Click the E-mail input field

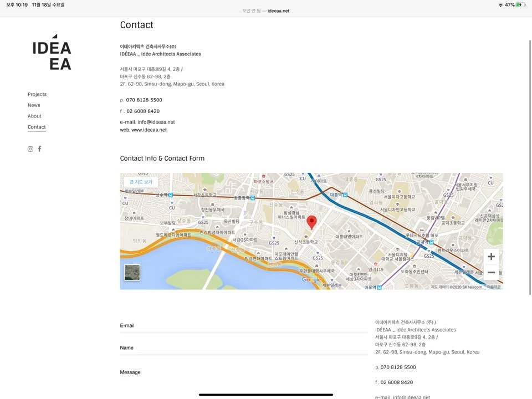pos(244,326)
